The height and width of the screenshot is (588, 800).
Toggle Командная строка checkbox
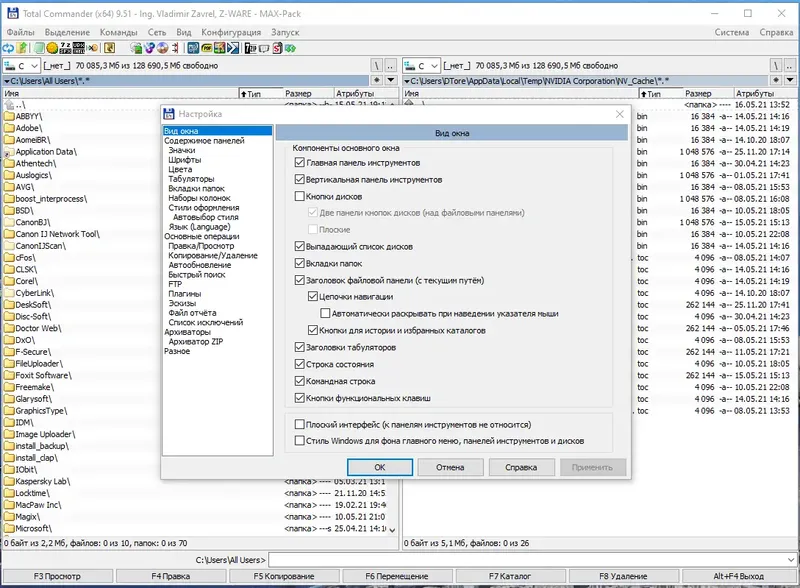click(x=300, y=381)
